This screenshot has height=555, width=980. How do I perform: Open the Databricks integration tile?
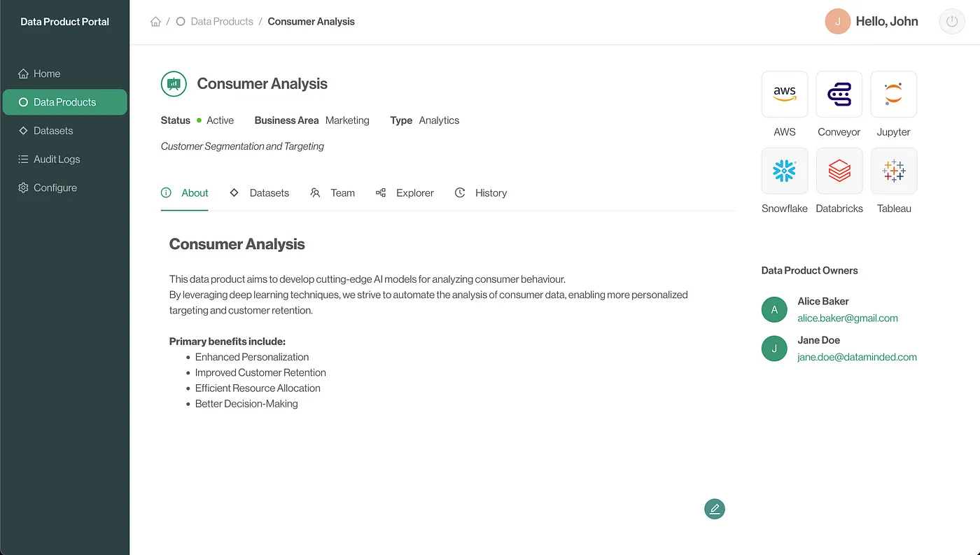click(x=839, y=171)
